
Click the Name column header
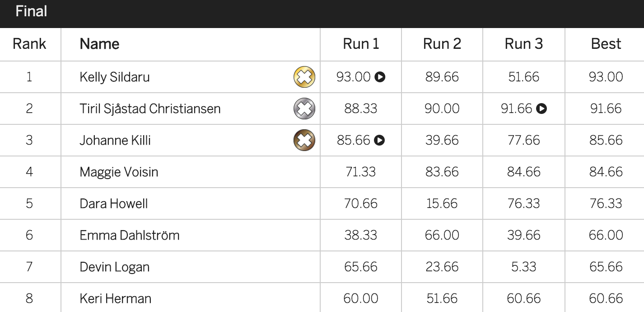pos(99,44)
